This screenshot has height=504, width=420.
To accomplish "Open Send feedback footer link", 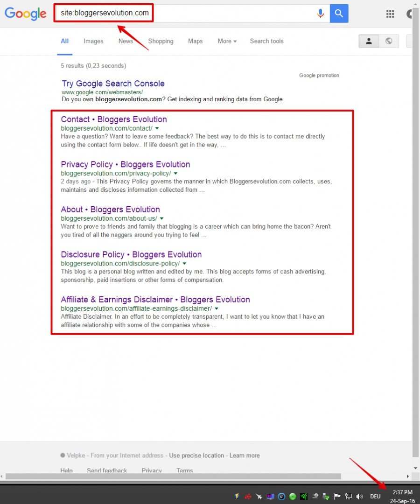I will 107,470.
